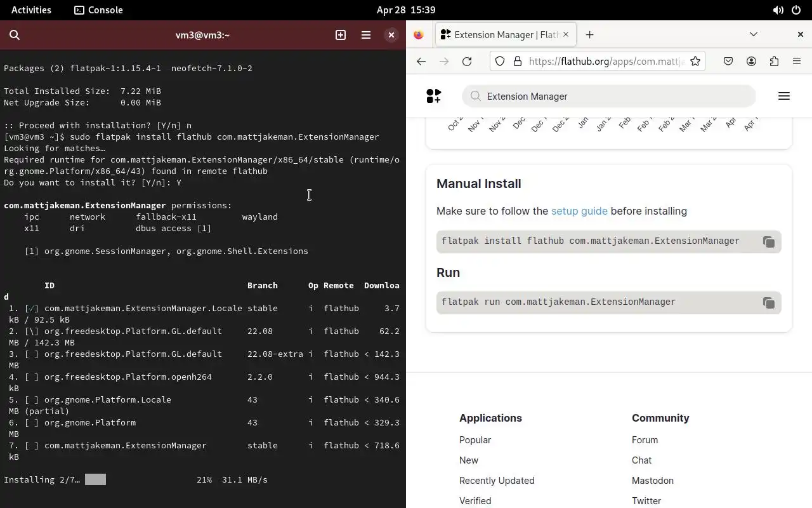The height and width of the screenshot is (508, 812).
Task: Go forward in Firefox history
Action: 444,61
